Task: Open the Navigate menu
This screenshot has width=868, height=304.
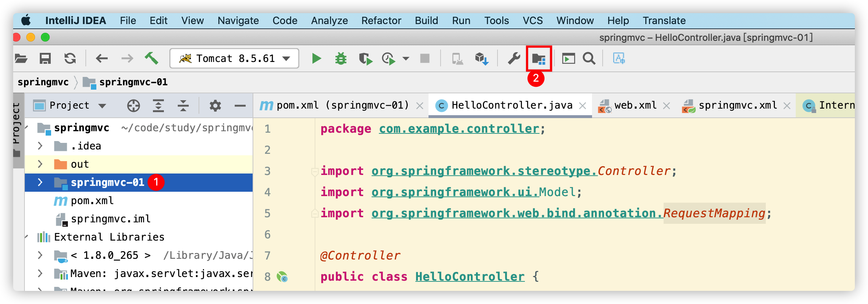Action: [238, 20]
